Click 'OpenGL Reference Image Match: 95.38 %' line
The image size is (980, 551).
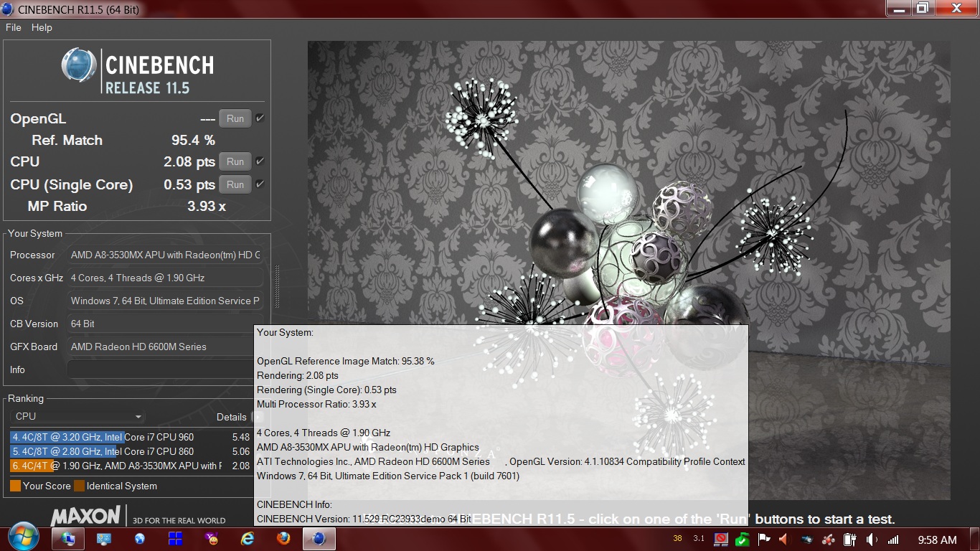tap(346, 361)
